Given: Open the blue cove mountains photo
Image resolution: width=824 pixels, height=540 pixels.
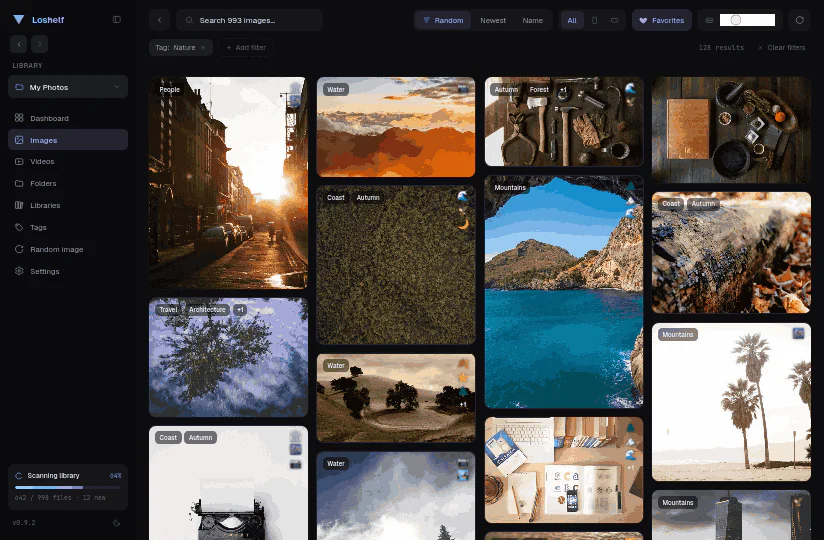Looking at the screenshot, I should pos(564,292).
